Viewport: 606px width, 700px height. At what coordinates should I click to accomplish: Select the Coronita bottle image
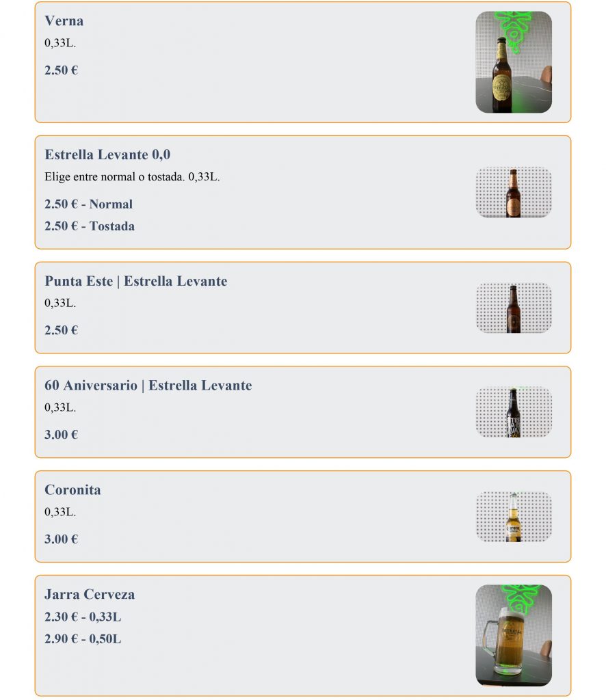click(x=513, y=517)
